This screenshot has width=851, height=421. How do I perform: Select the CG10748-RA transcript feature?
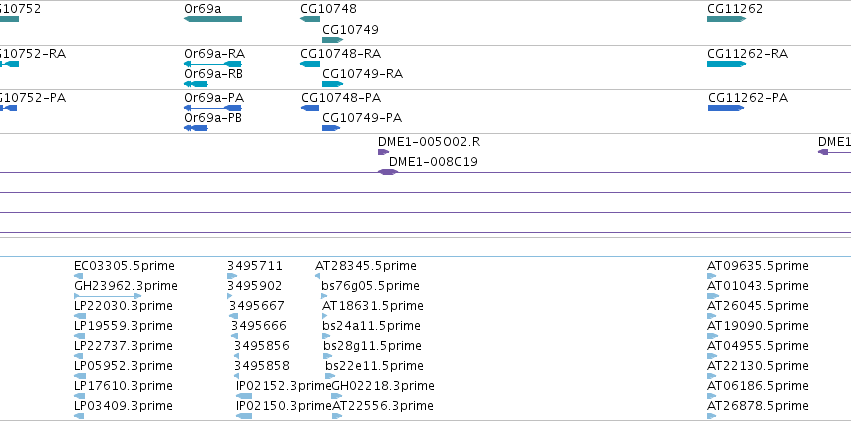coord(310,64)
